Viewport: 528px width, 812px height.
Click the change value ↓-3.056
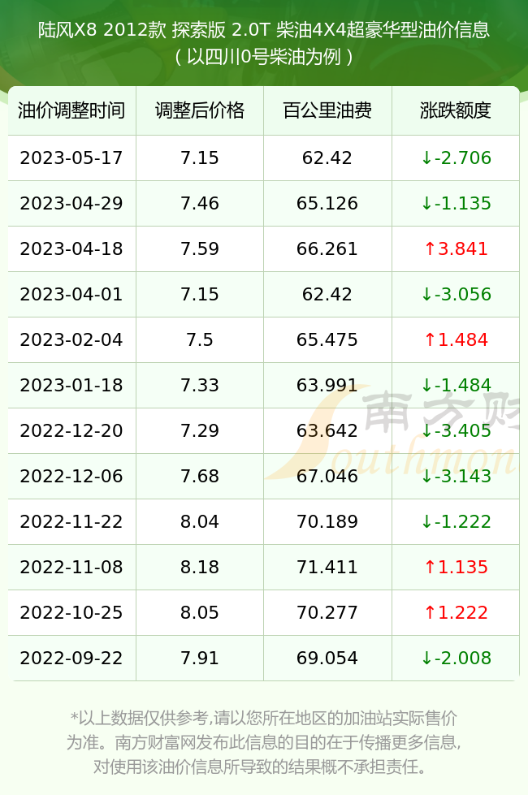coord(456,295)
